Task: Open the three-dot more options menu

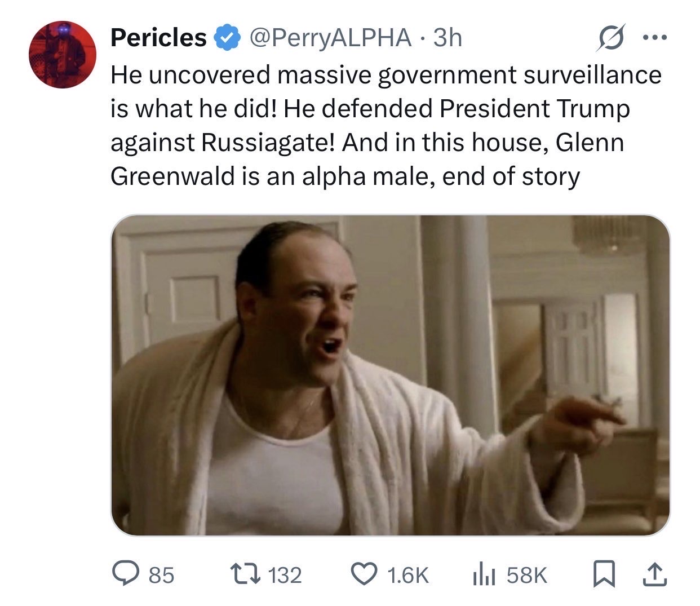Action: tap(655, 38)
